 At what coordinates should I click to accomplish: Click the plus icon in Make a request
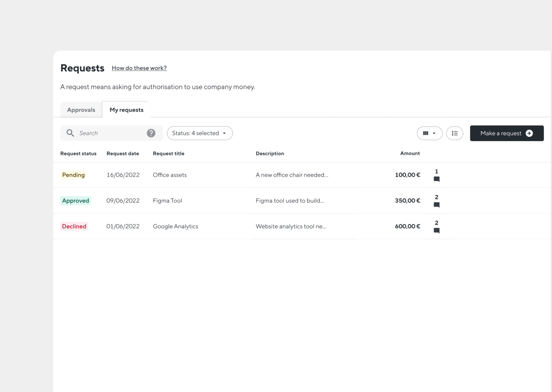[529, 133]
